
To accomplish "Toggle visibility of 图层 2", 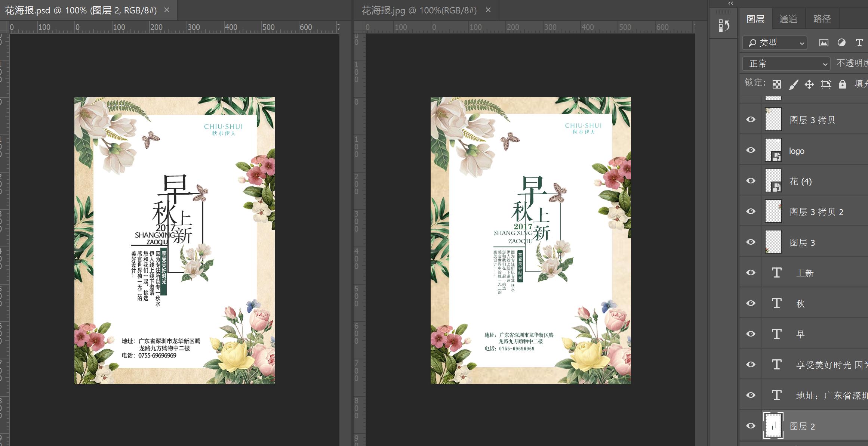I will pos(751,426).
